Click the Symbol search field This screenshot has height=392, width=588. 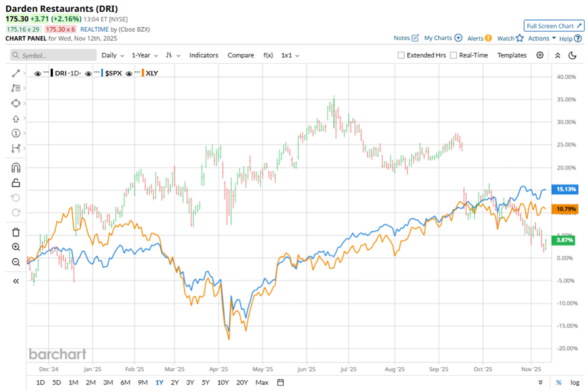click(54, 56)
